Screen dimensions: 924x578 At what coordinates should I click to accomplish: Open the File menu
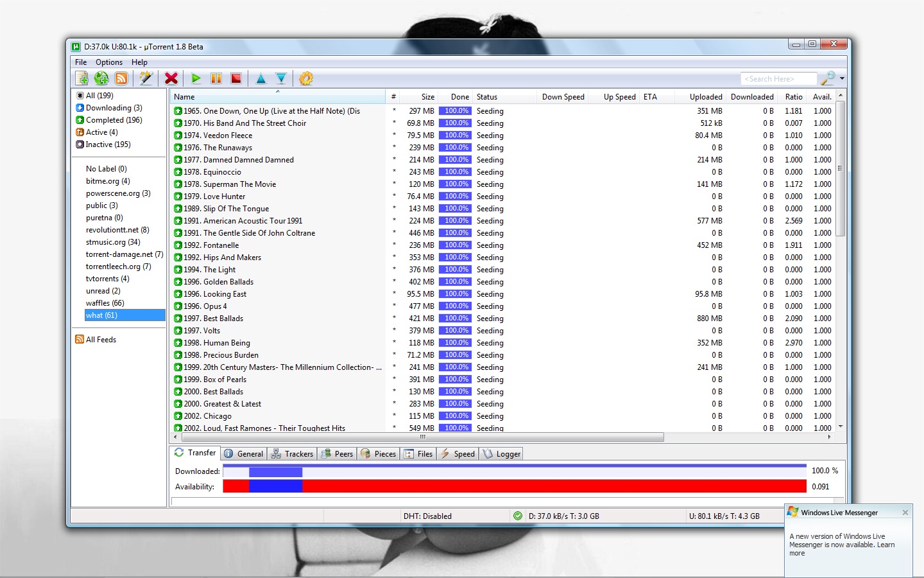(81, 62)
